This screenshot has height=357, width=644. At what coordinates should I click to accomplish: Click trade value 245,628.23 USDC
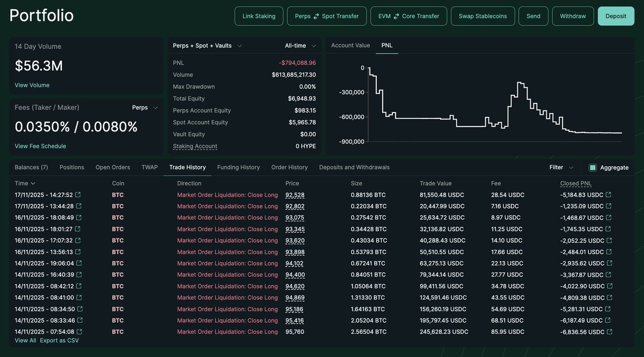(444, 332)
